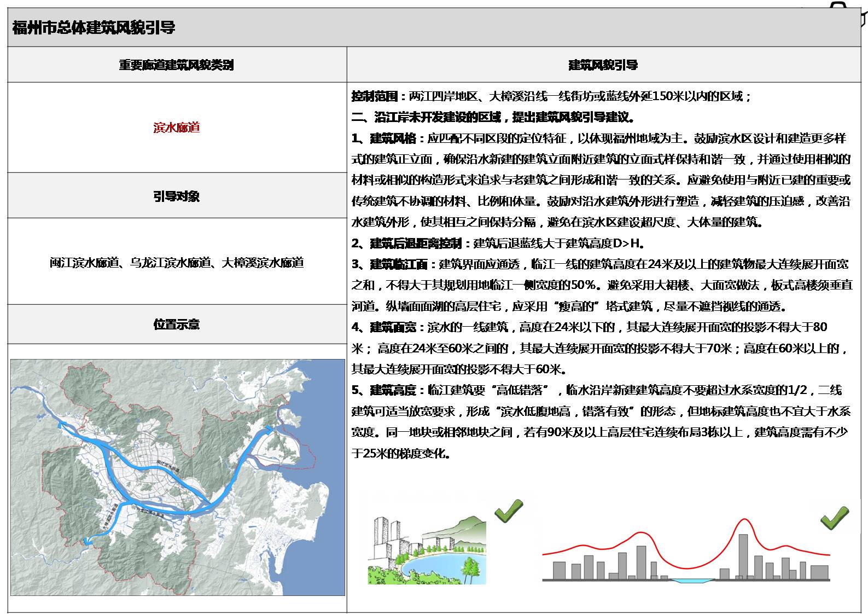
Task: Click the partially visible black icon at top-right corner
Action: (x=840, y=7)
